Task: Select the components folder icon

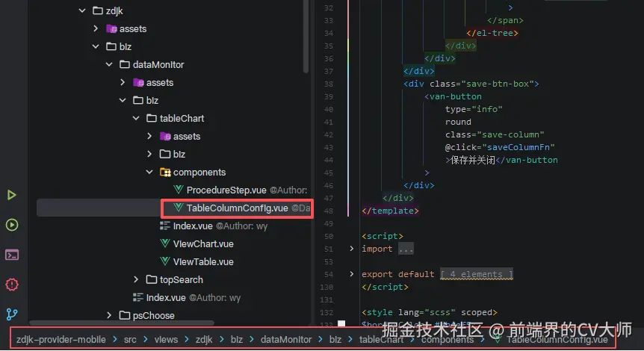Action: [165, 172]
